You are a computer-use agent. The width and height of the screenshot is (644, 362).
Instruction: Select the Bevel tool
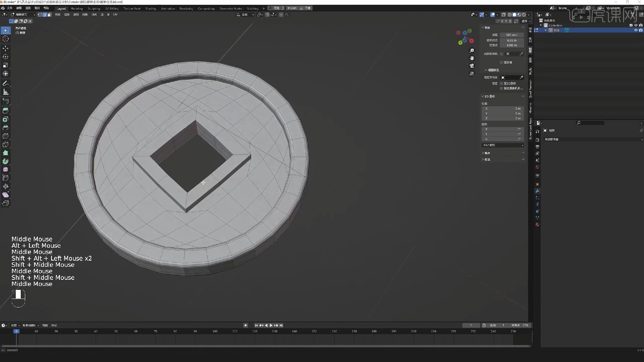pos(5,128)
